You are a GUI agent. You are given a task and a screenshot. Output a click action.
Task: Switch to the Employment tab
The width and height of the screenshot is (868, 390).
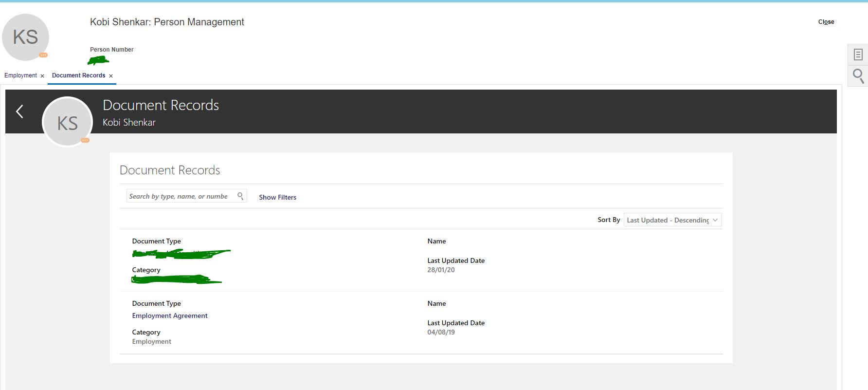(x=20, y=75)
